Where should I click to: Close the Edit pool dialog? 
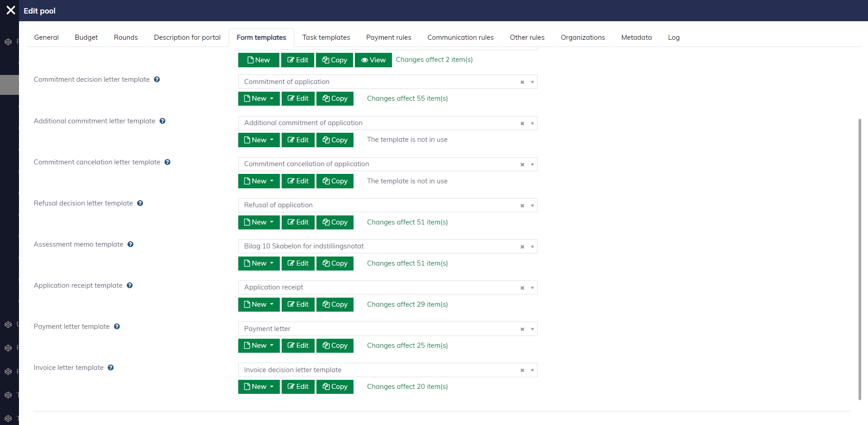tap(11, 10)
